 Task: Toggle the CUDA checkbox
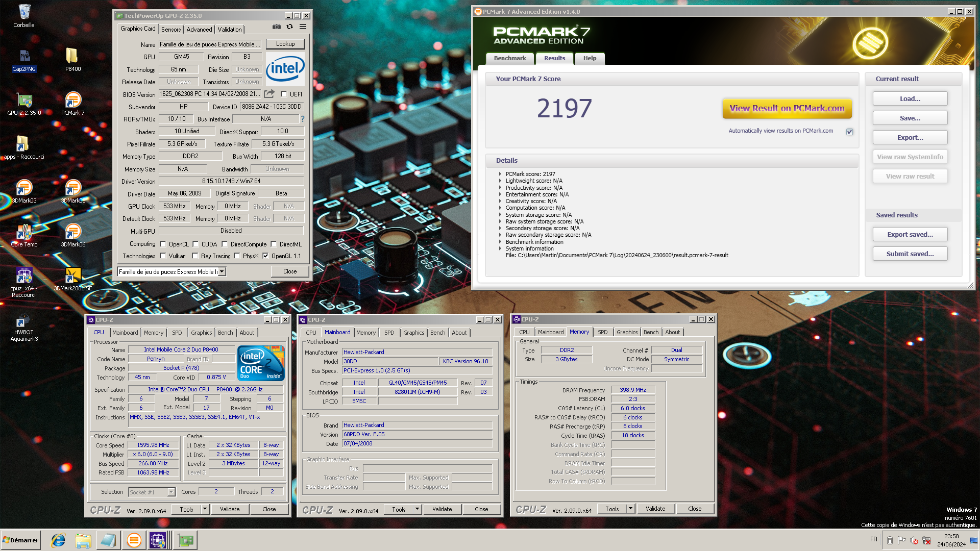[196, 244]
